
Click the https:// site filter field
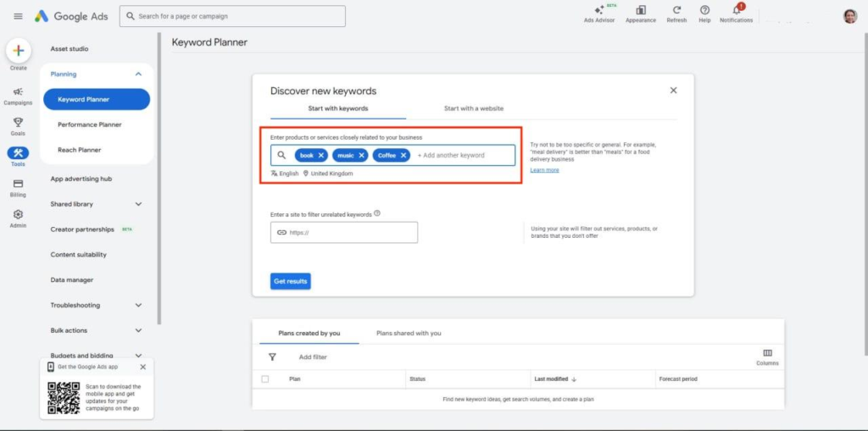click(x=344, y=232)
